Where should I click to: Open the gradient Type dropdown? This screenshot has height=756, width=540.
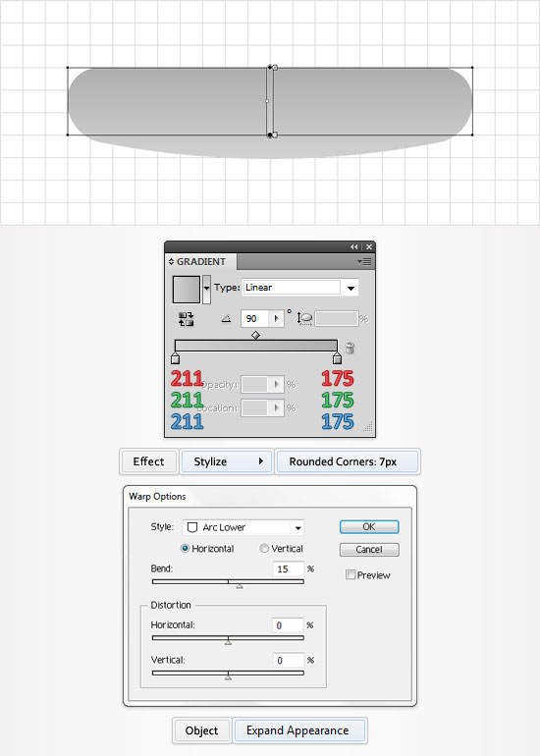click(x=300, y=288)
